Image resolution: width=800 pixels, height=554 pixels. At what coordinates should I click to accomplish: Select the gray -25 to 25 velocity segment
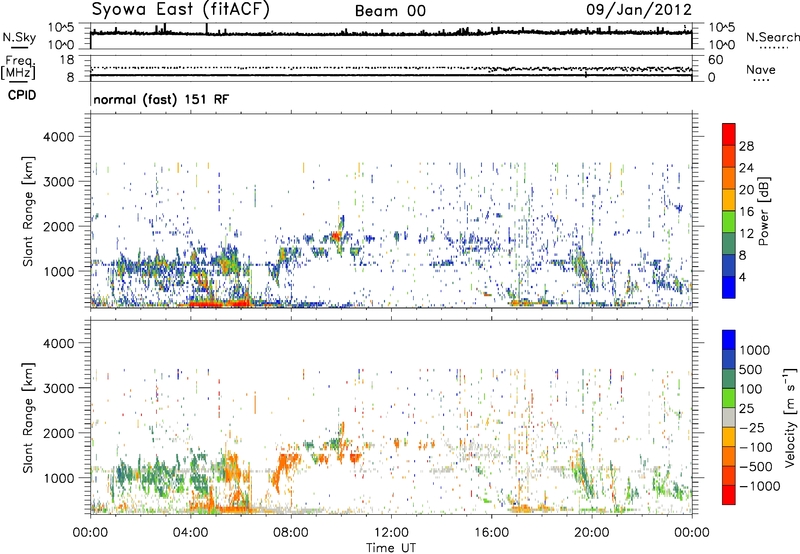coord(729,417)
